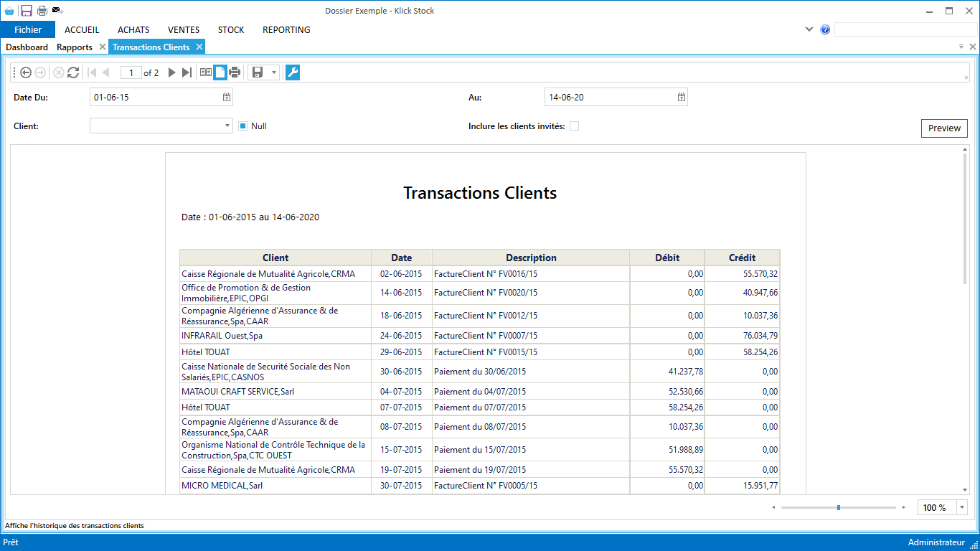Click the Preview button
The image size is (980, 551).
(x=944, y=128)
